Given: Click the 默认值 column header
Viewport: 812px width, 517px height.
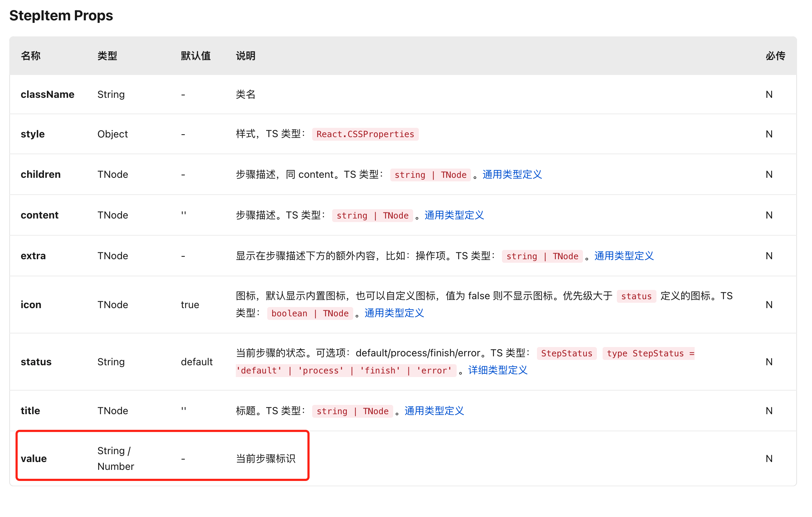Looking at the screenshot, I should pos(196,56).
